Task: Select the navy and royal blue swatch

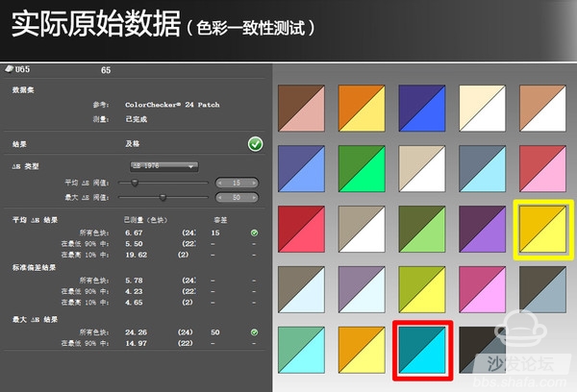Action: [x=422, y=109]
